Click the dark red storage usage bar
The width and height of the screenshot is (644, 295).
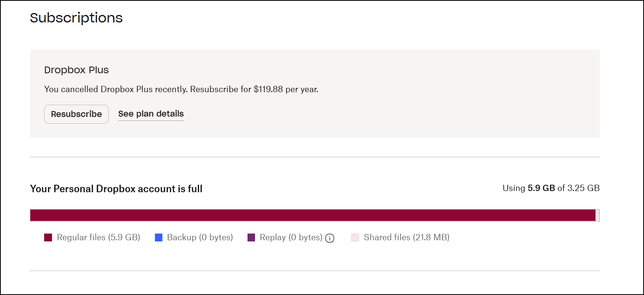(x=311, y=215)
